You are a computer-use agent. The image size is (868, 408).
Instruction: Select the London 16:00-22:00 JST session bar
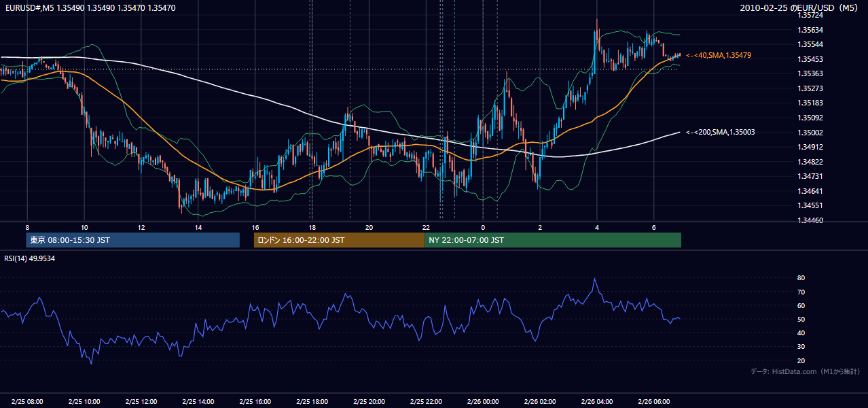tap(339, 240)
